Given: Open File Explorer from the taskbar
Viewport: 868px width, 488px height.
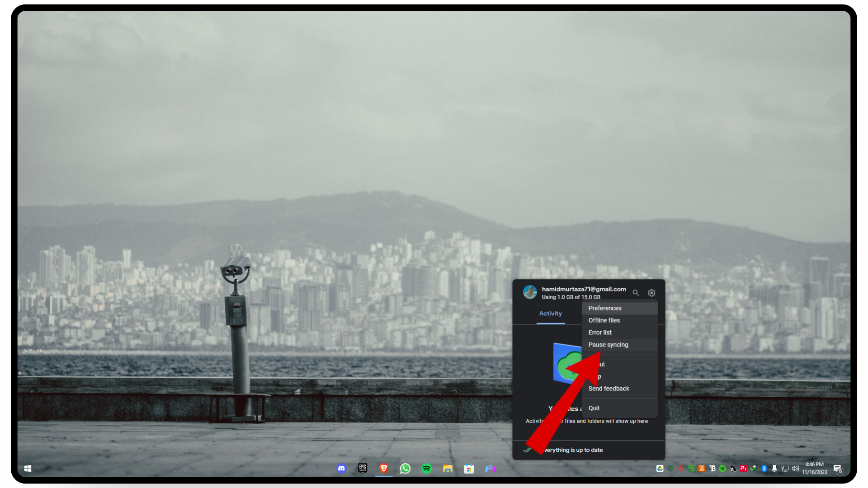Looking at the screenshot, I should (x=448, y=469).
